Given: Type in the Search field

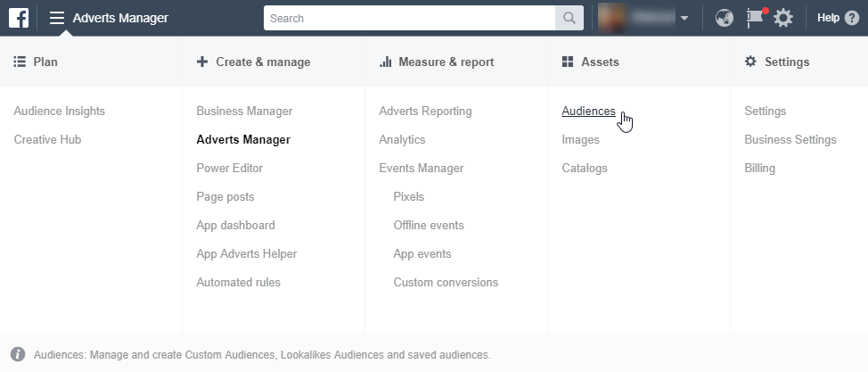Looking at the screenshot, I should 410,18.
